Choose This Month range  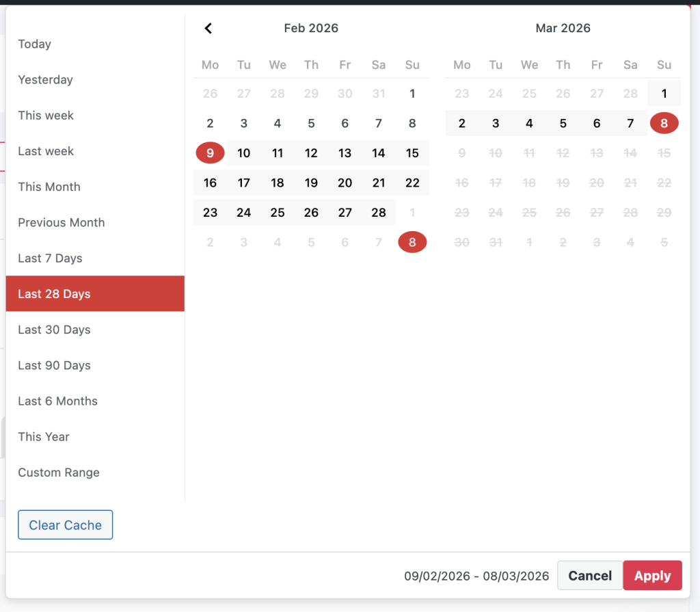pyautogui.click(x=49, y=187)
